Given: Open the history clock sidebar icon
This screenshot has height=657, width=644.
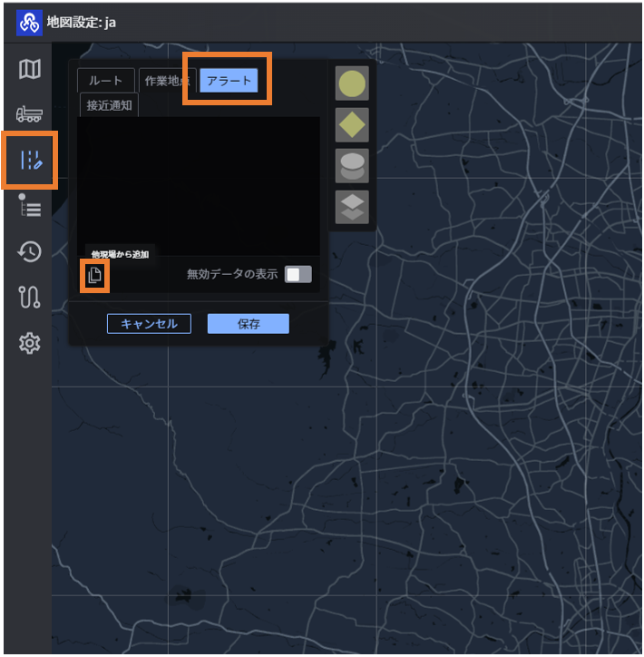Looking at the screenshot, I should click(x=29, y=252).
